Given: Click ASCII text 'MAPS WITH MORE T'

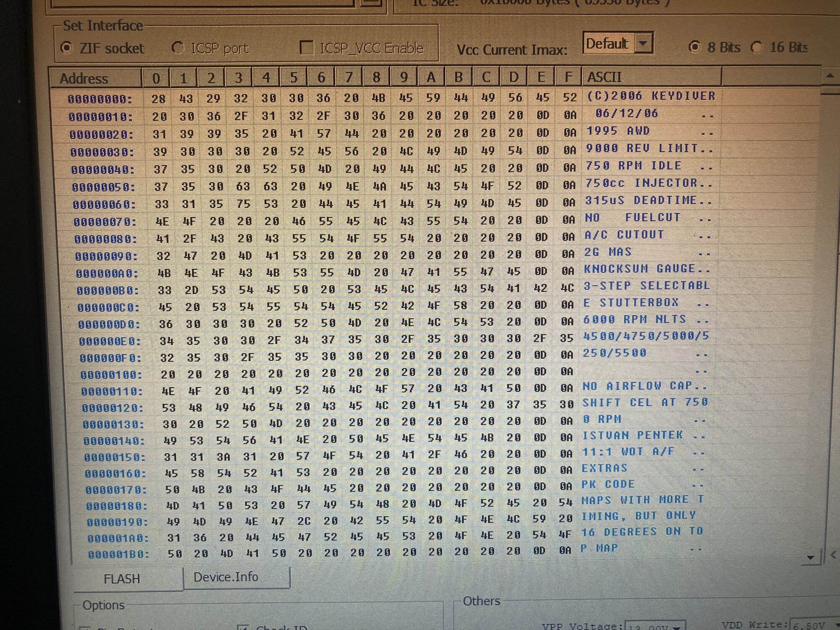Looking at the screenshot, I should (x=642, y=500).
